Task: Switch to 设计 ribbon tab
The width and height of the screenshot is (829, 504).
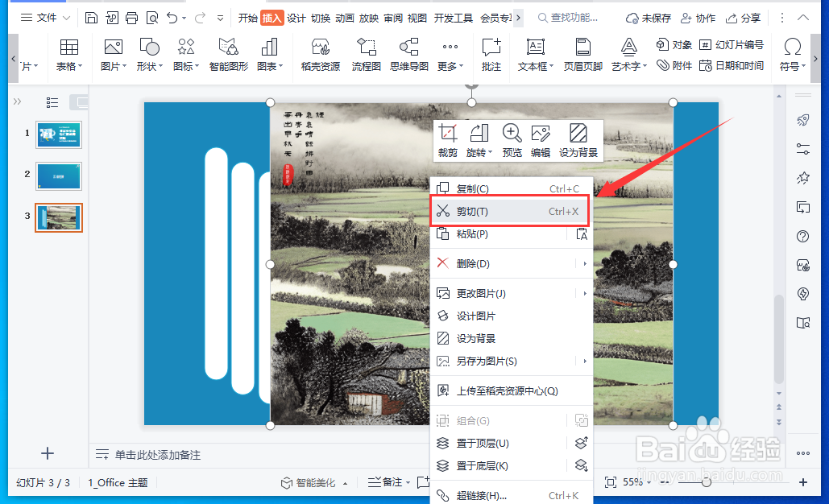Action: 296,19
